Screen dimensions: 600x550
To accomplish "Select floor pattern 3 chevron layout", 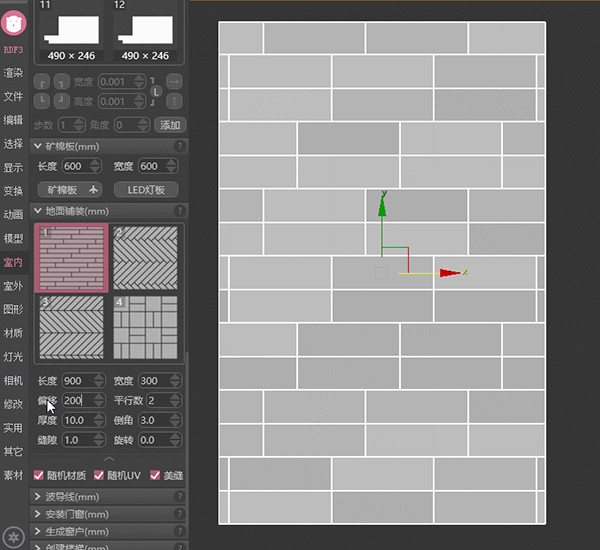I will (71, 327).
